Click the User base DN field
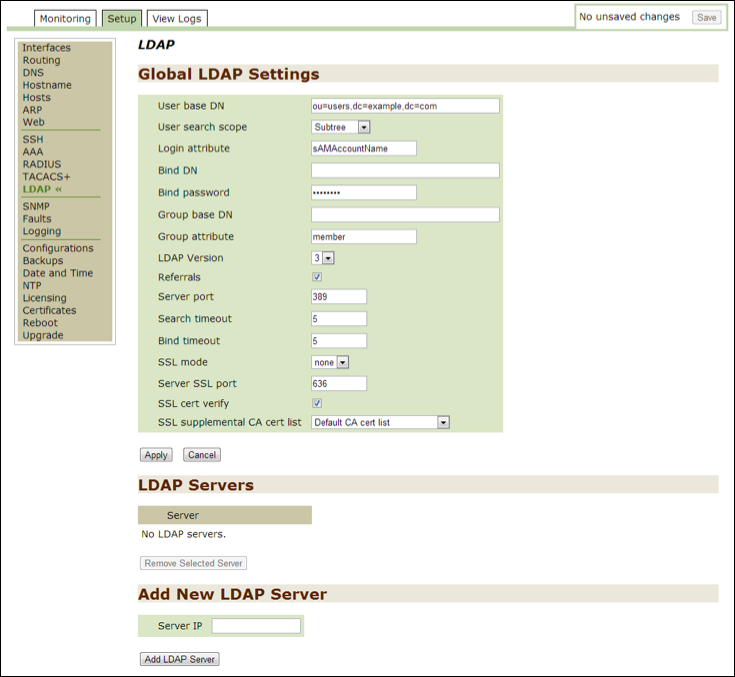Viewport: 735px width, 677px height. (x=405, y=106)
